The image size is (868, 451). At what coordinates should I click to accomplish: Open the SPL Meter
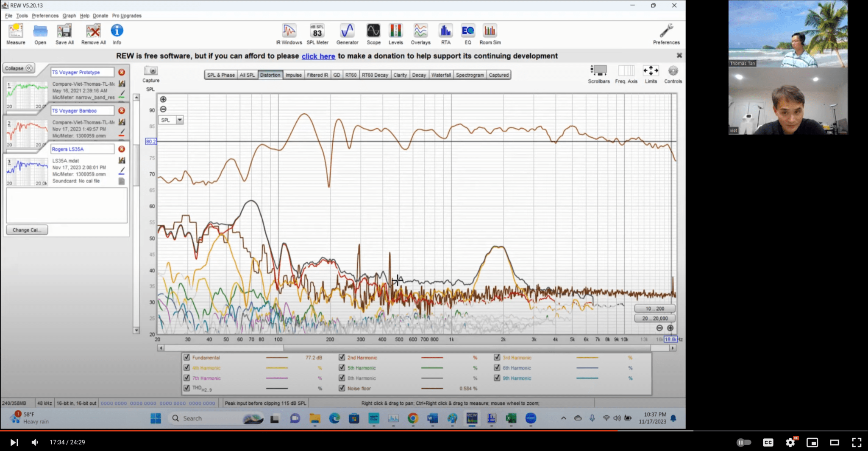click(317, 34)
